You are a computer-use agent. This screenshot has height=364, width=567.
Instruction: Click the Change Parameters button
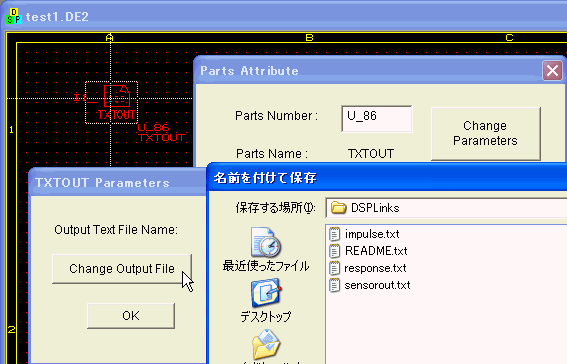tap(485, 133)
